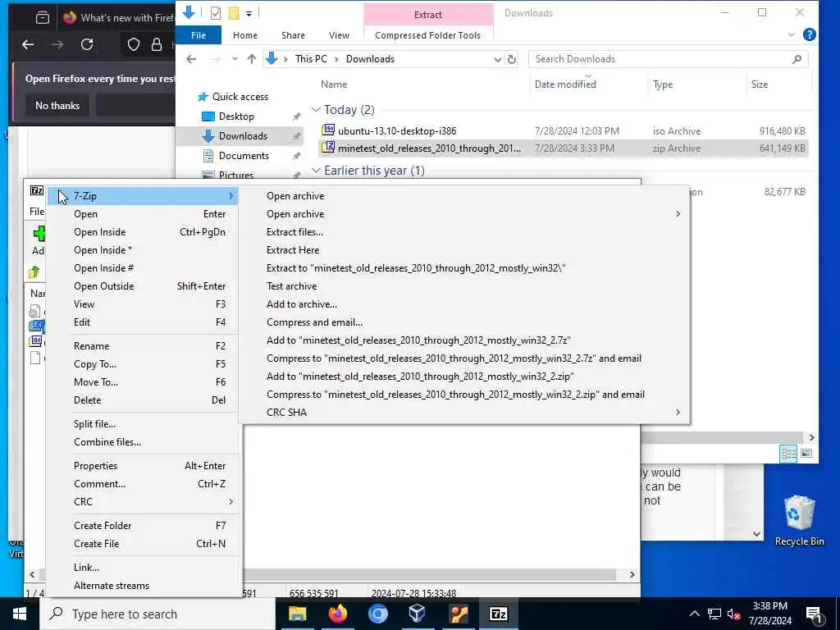Launch the Chromium taskbar icon

377,614
